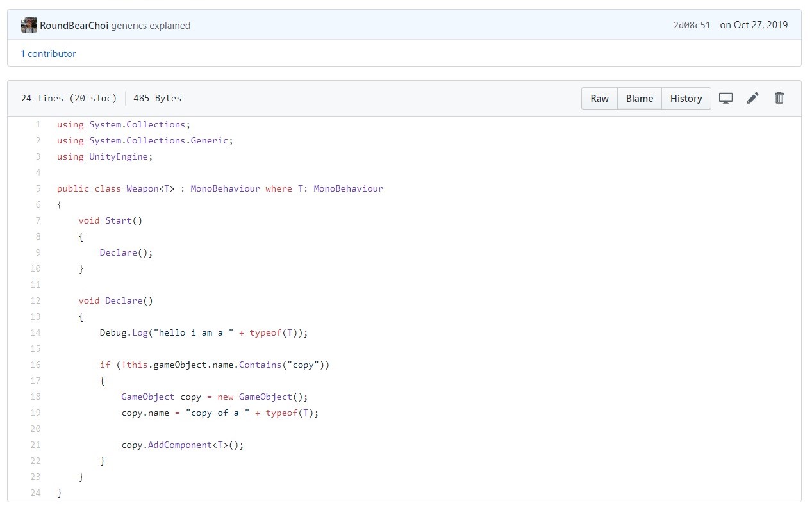This screenshot has height=508, width=812.
Task: Select line number 1
Action: [38, 124]
